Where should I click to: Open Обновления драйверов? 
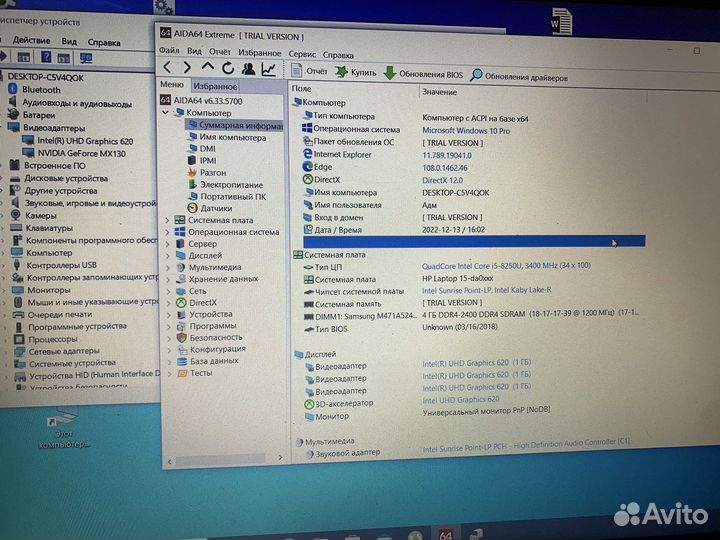tap(519, 76)
